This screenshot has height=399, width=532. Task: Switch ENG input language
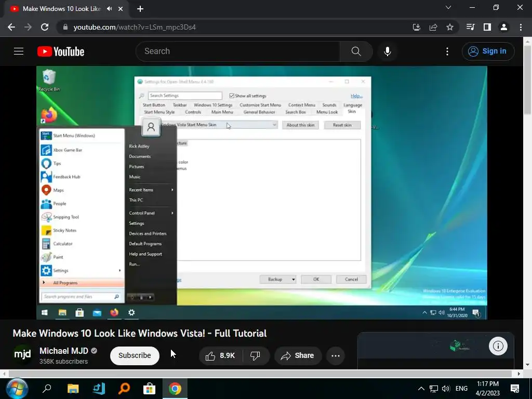tap(461, 389)
